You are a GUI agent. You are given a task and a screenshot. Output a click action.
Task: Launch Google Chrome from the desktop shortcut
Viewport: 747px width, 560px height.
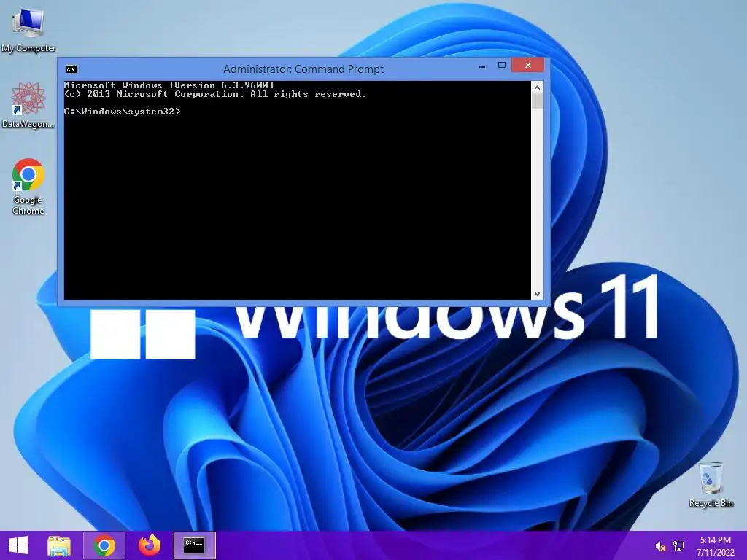click(28, 186)
